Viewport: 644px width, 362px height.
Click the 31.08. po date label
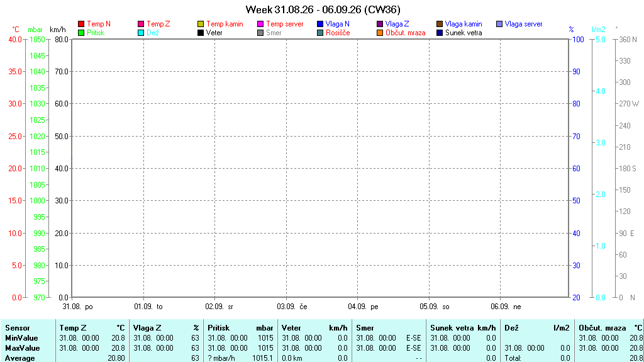coord(77,307)
